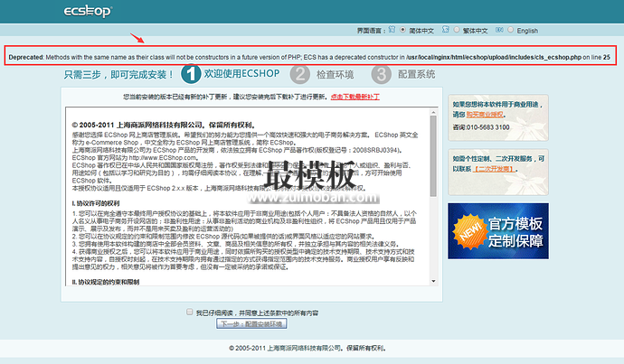Click the ECShop logo in header
The width and height of the screenshot is (624, 364).
88,11
